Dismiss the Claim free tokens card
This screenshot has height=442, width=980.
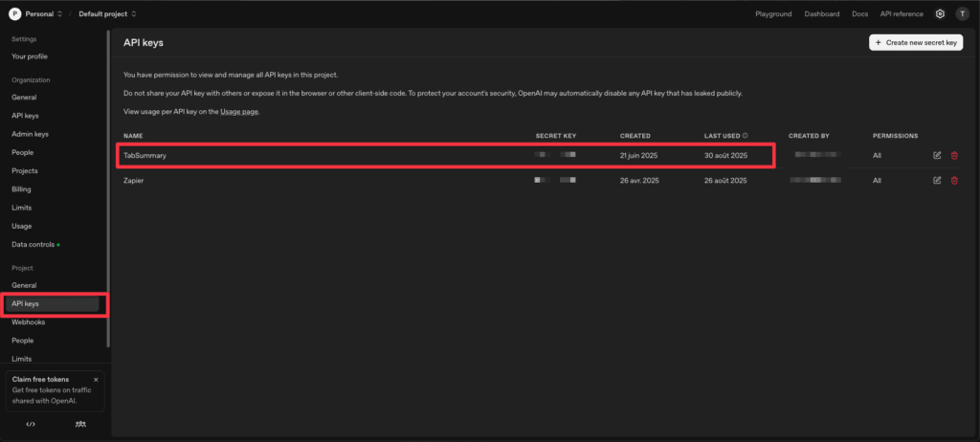[96, 380]
